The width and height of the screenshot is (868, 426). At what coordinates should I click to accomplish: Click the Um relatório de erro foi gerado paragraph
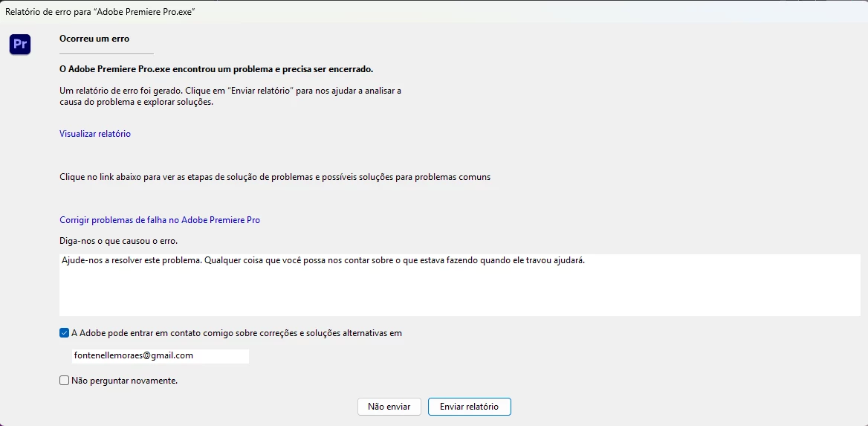pyautogui.click(x=230, y=96)
